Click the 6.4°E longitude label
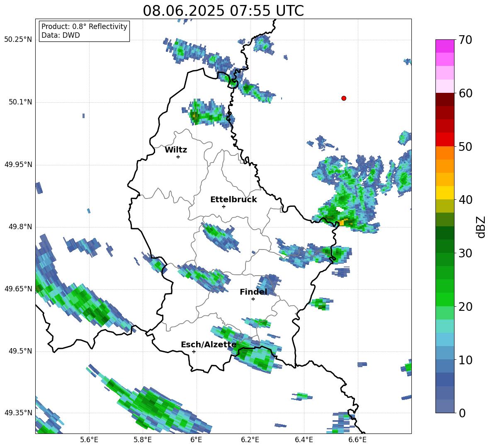 pyautogui.click(x=304, y=440)
